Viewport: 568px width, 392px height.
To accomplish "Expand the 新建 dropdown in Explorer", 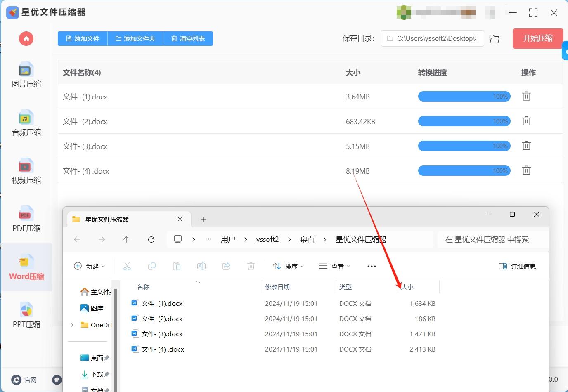I will (x=89, y=266).
